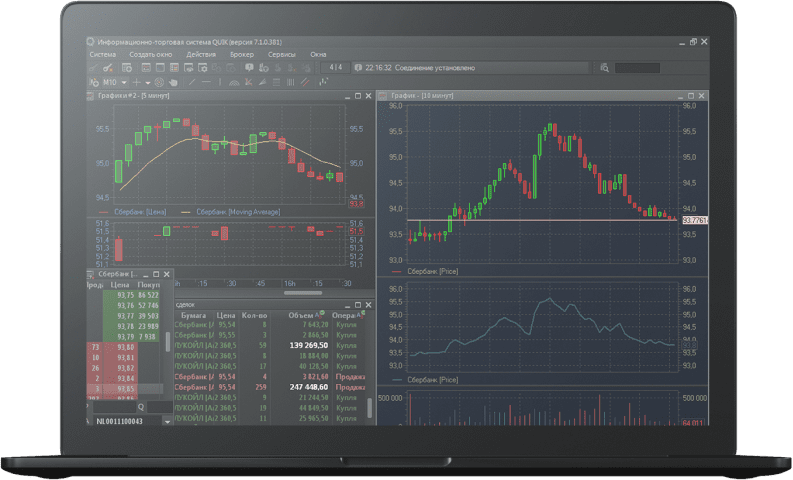Click the 93.7761 price level marker on chart
The image size is (793, 480).
(x=694, y=219)
